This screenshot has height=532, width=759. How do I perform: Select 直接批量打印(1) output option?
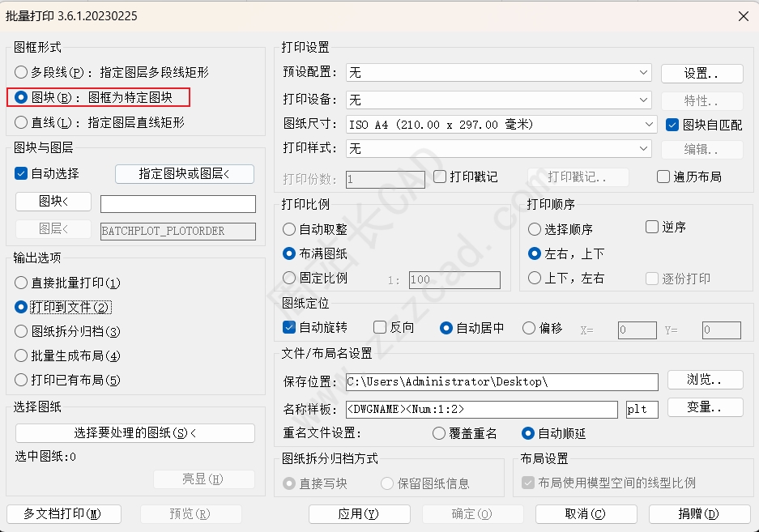21,283
